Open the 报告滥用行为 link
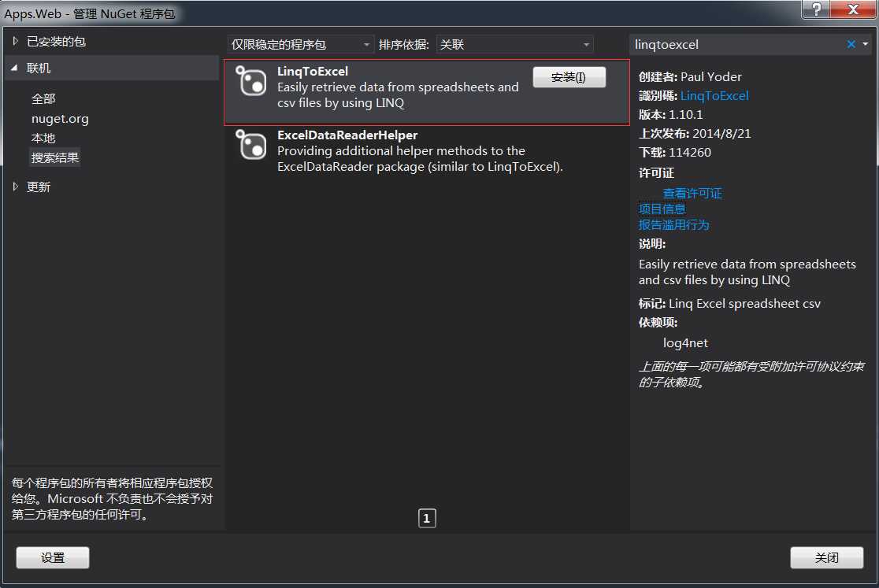This screenshot has height=588, width=879. coord(674,224)
